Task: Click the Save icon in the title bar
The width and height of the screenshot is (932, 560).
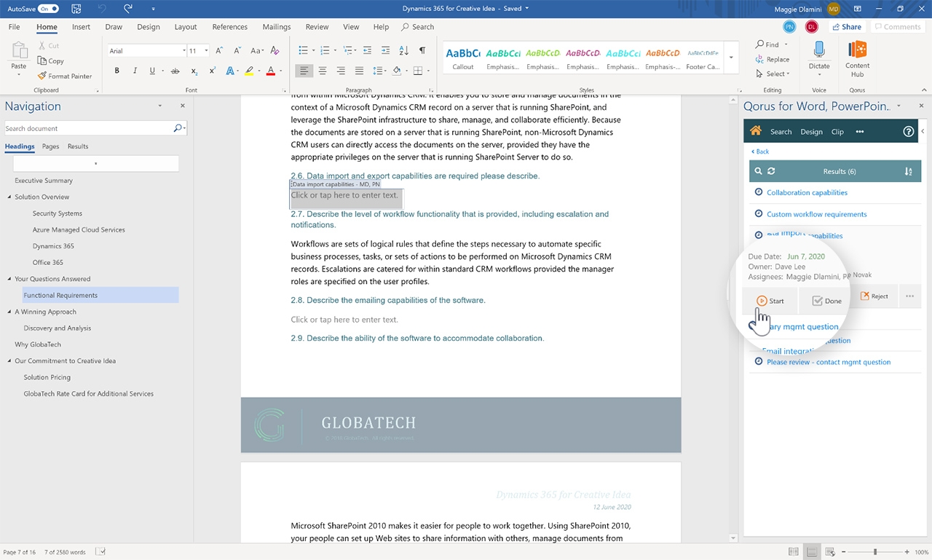Action: click(76, 9)
